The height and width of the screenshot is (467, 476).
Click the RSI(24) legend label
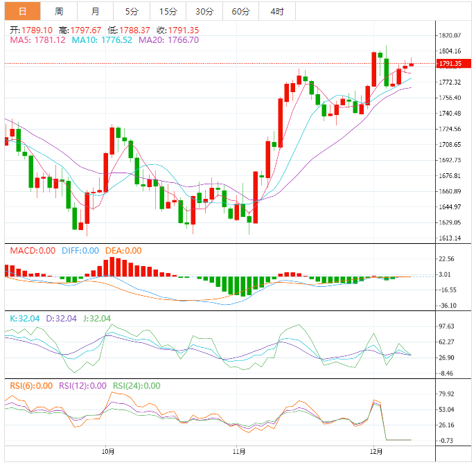coord(136,386)
